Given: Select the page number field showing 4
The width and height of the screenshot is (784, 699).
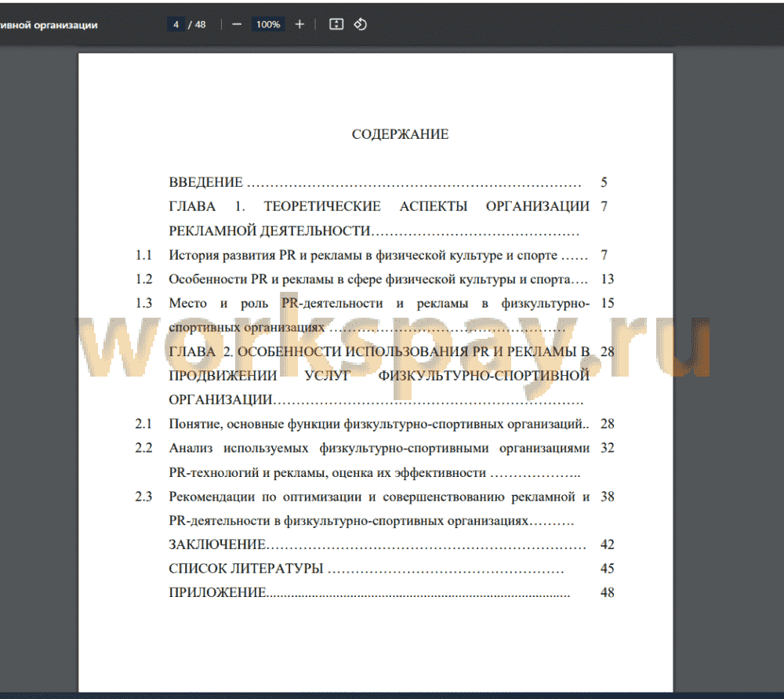Looking at the screenshot, I should (176, 24).
